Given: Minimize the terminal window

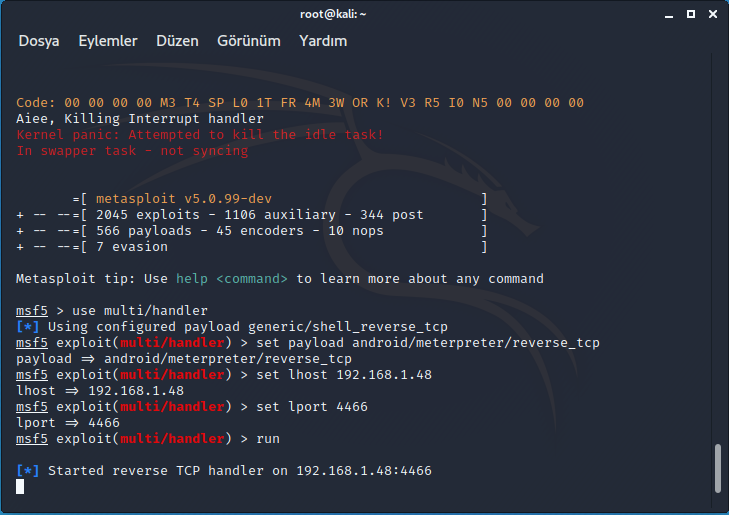Looking at the screenshot, I should coord(669,15).
